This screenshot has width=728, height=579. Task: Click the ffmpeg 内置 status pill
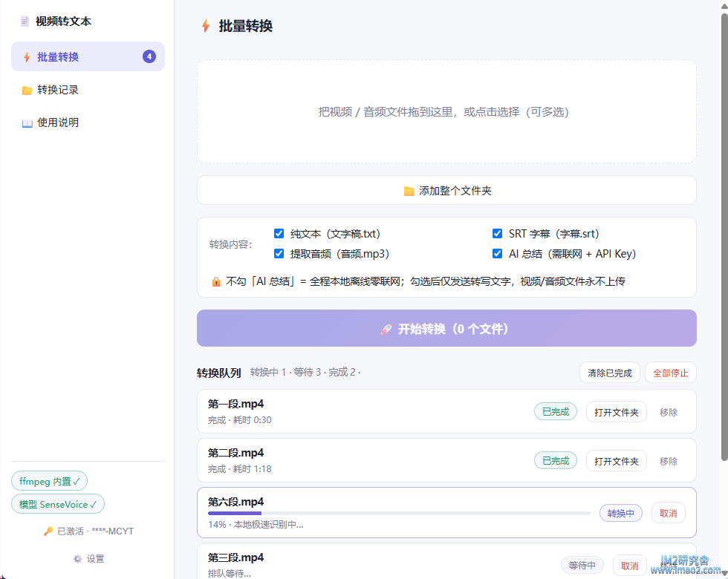tap(49, 481)
